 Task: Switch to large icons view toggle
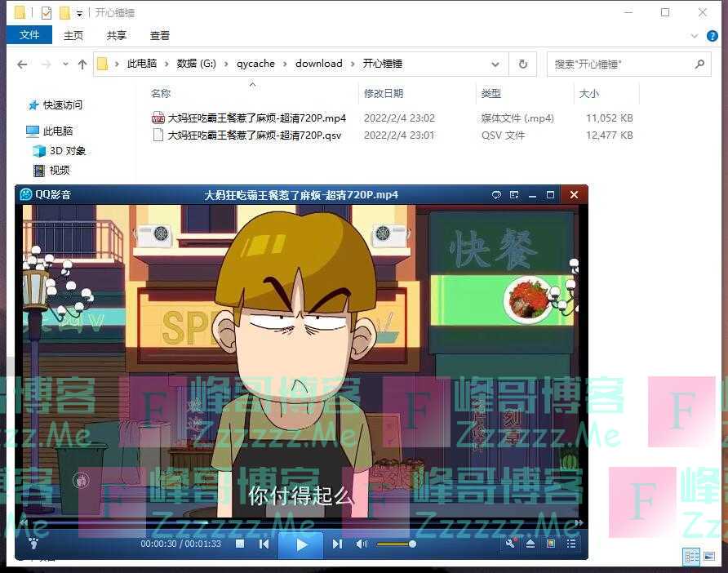[x=710, y=557]
